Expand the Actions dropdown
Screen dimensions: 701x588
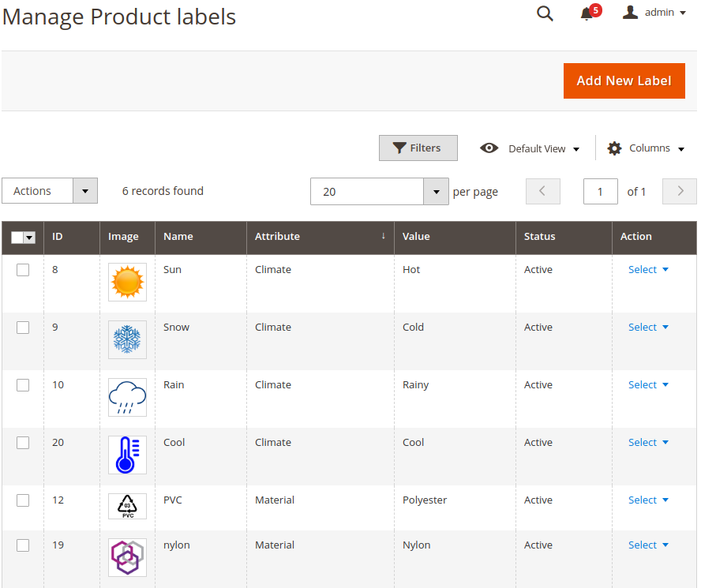tap(84, 190)
